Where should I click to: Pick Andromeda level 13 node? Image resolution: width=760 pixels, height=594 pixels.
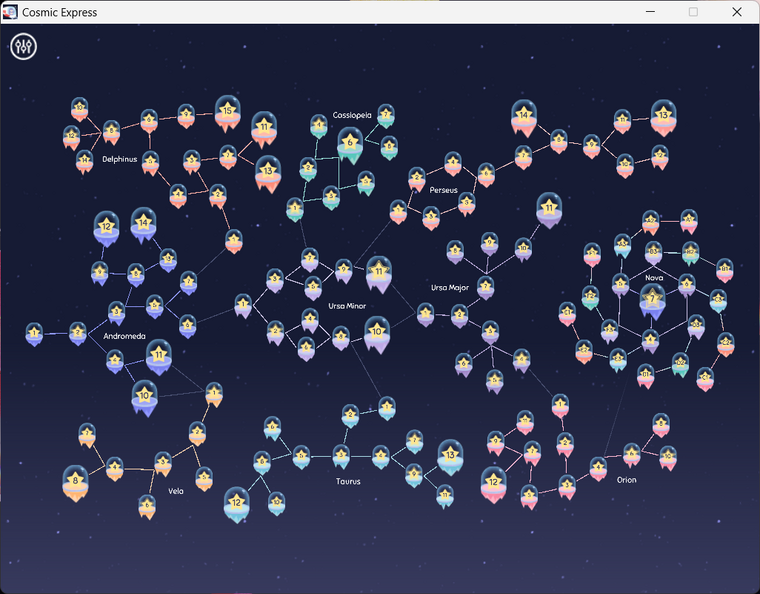coord(168,260)
